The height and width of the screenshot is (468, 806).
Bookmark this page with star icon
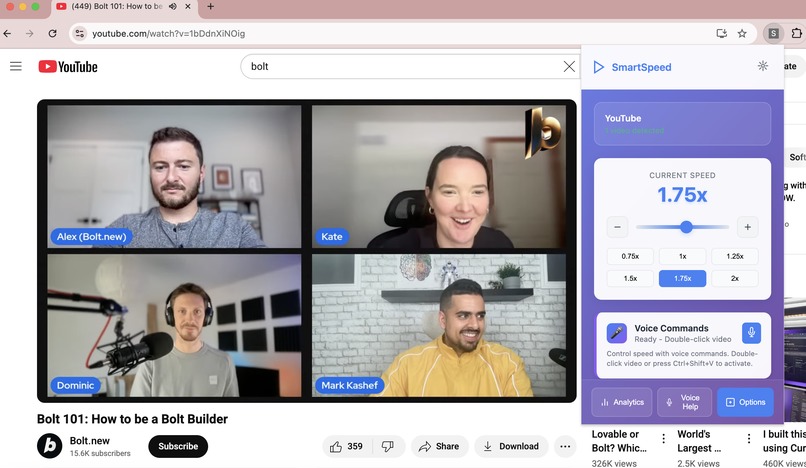point(742,33)
